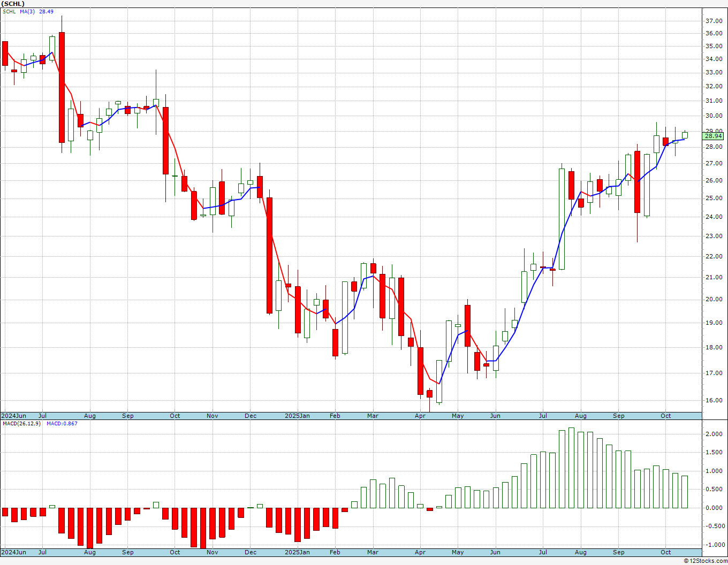Select the large red candlestick in mid-July 2024
The image size is (728, 565).
pyautogui.click(x=62, y=87)
